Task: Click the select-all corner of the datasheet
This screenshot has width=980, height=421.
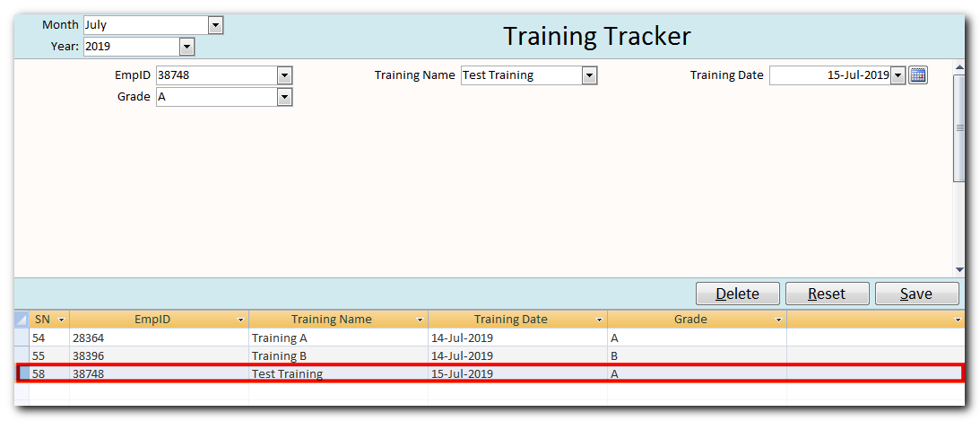Action: 22,319
